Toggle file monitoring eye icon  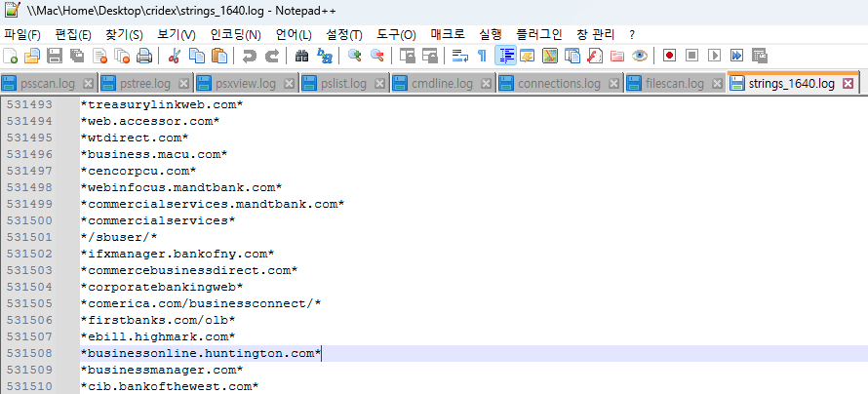tap(640, 56)
